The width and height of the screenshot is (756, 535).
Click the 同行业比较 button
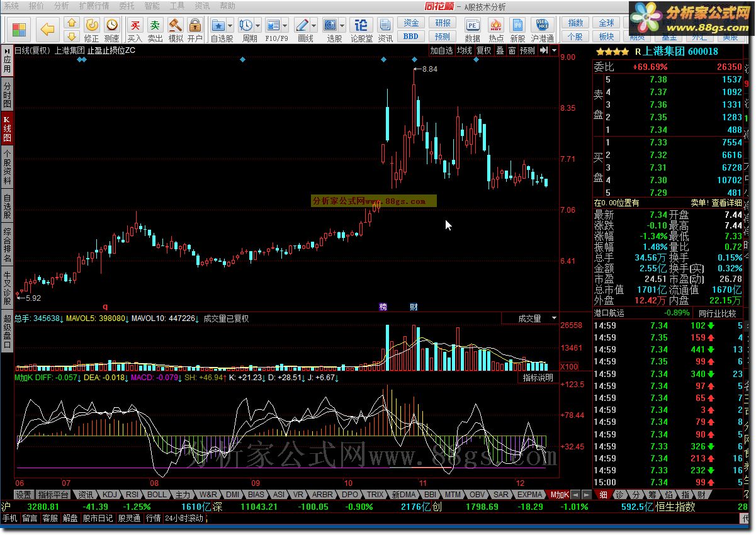pos(717,313)
